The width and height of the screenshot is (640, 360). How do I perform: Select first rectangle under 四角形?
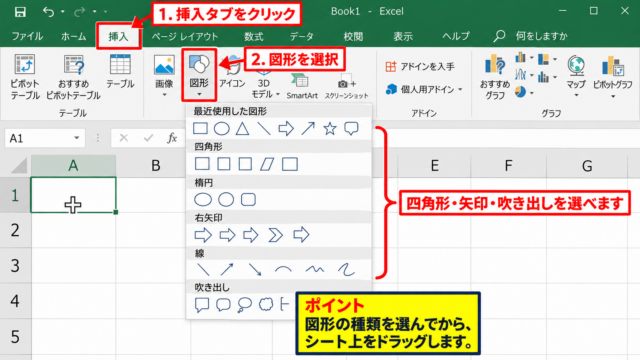tap(202, 164)
